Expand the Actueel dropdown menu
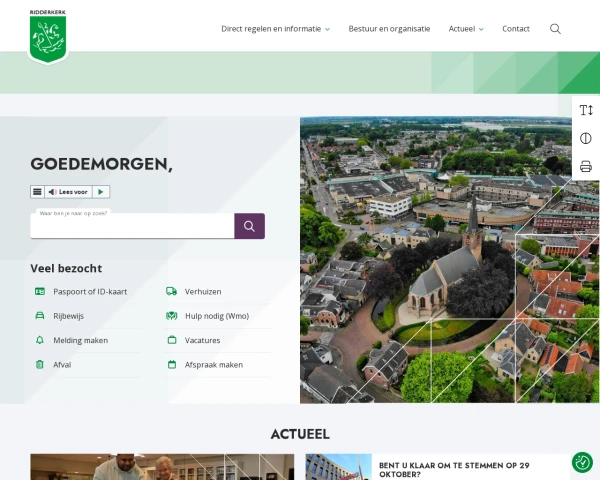 [466, 29]
